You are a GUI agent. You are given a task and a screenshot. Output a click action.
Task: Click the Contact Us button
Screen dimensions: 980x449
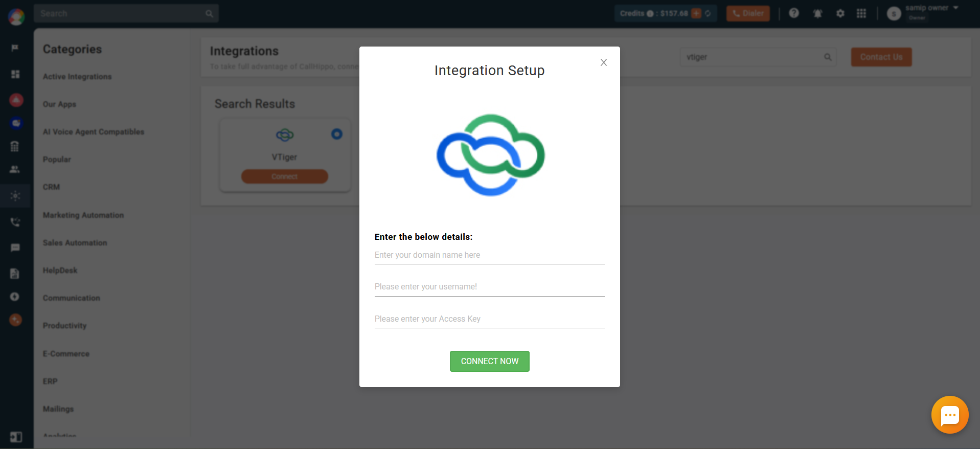tap(881, 57)
